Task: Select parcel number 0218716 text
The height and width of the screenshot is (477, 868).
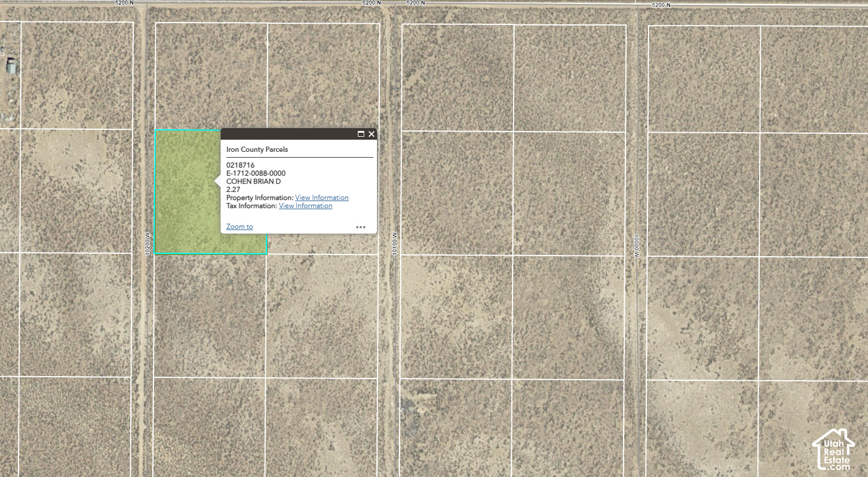Action: click(240, 165)
